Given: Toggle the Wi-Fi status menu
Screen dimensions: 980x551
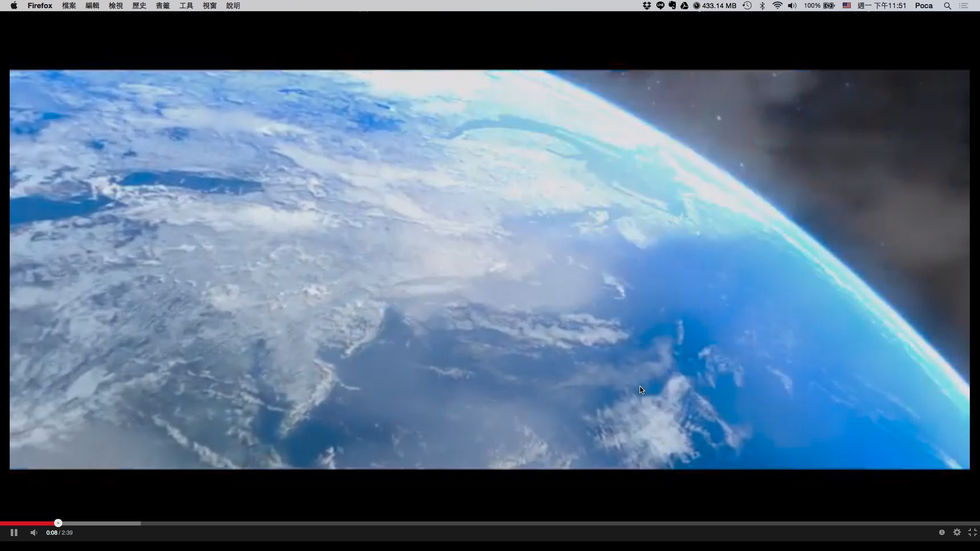Looking at the screenshot, I should tap(777, 6).
